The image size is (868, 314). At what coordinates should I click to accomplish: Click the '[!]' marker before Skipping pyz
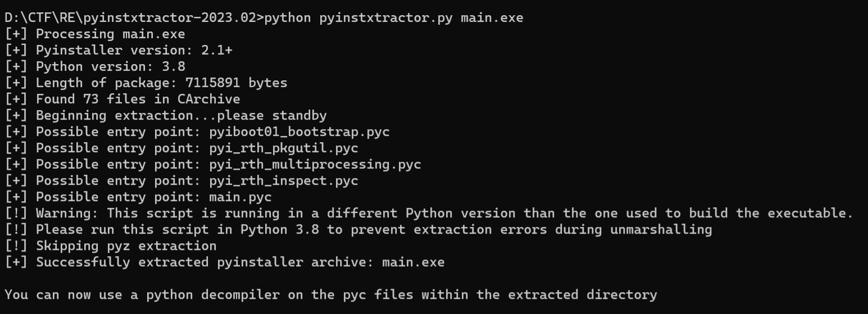click(x=16, y=246)
